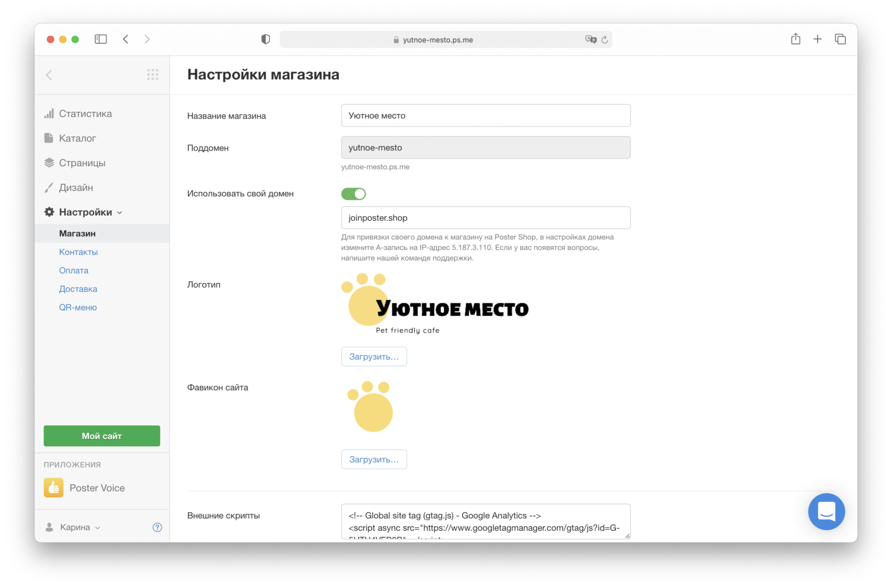Viewport: 892px width, 588px height.
Task: Click the green Мой сайт button
Action: 102,436
